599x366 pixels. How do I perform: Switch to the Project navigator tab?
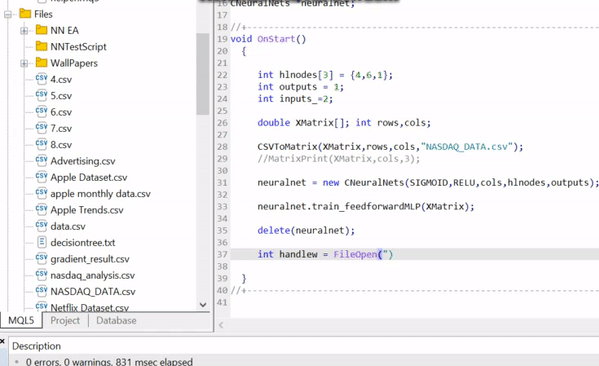(x=65, y=321)
